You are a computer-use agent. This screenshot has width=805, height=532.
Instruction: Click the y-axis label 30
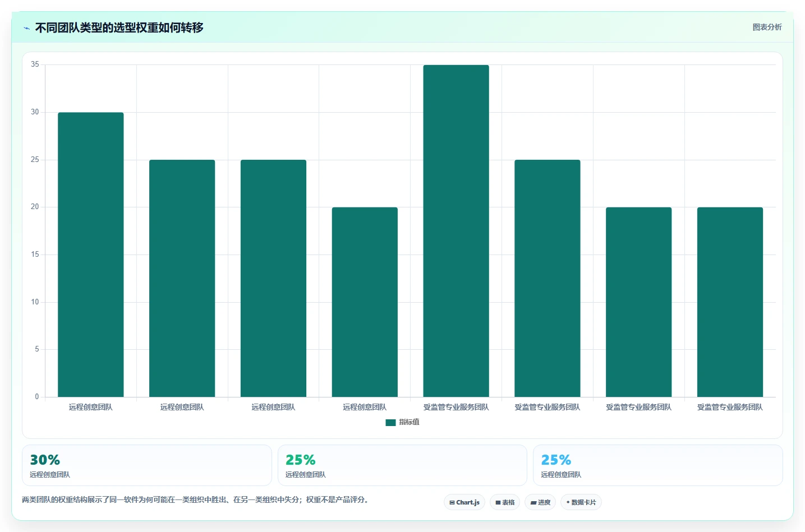click(35, 112)
